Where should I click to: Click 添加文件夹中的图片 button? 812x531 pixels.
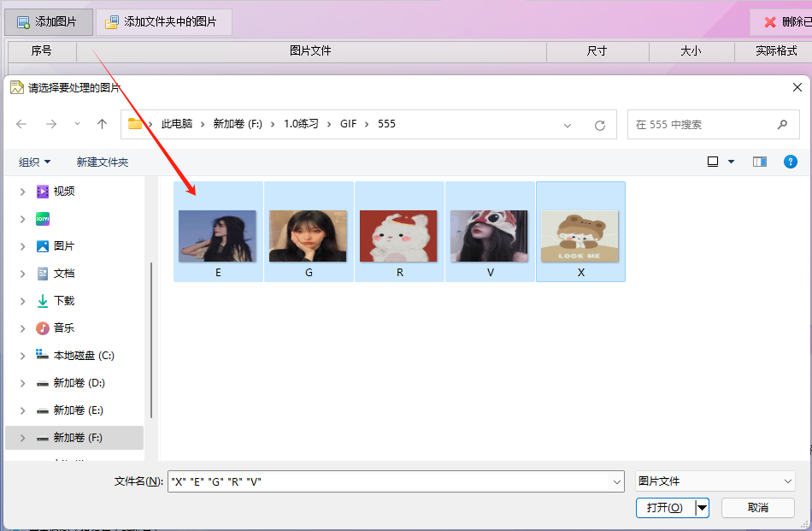[162, 21]
